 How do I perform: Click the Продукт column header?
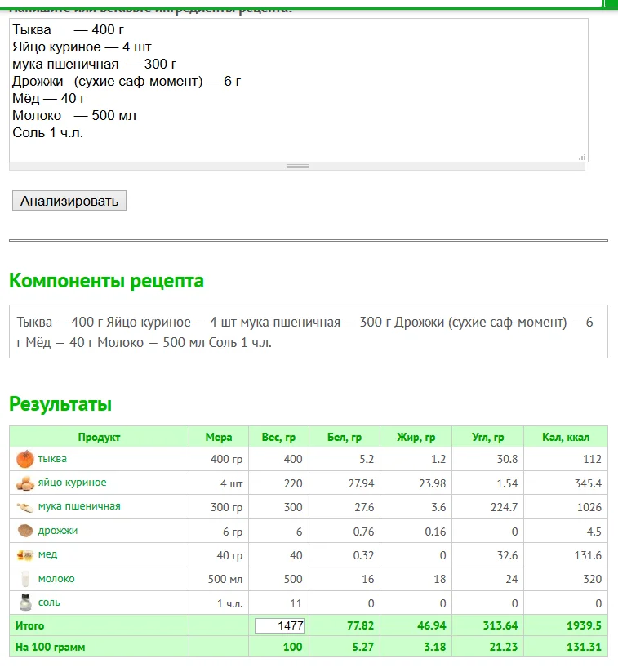(99, 437)
